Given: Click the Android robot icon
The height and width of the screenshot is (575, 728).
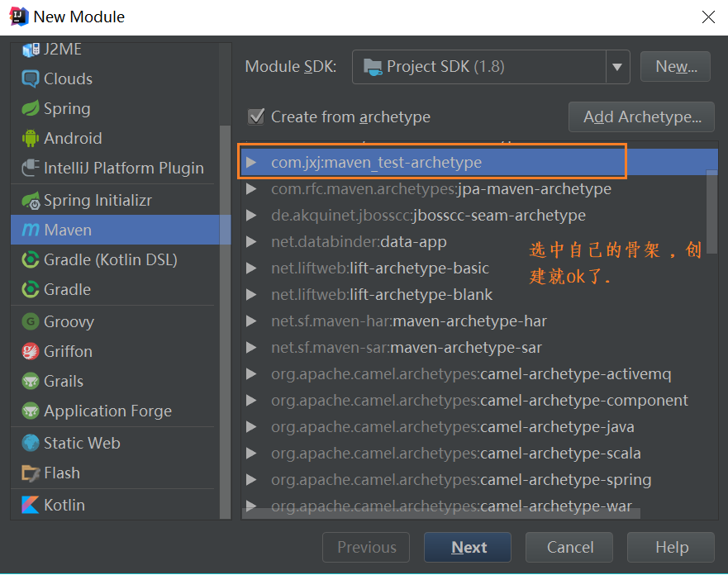Looking at the screenshot, I should 31,138.
